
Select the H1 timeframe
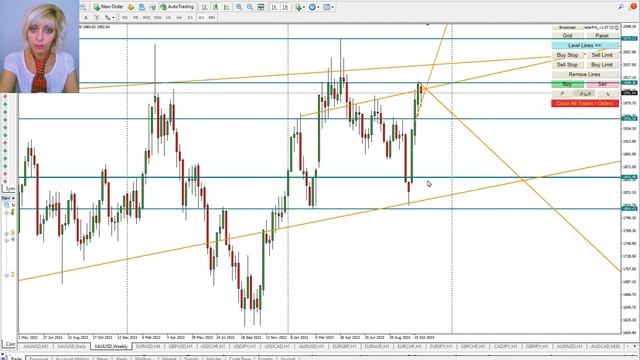[x=168, y=18]
